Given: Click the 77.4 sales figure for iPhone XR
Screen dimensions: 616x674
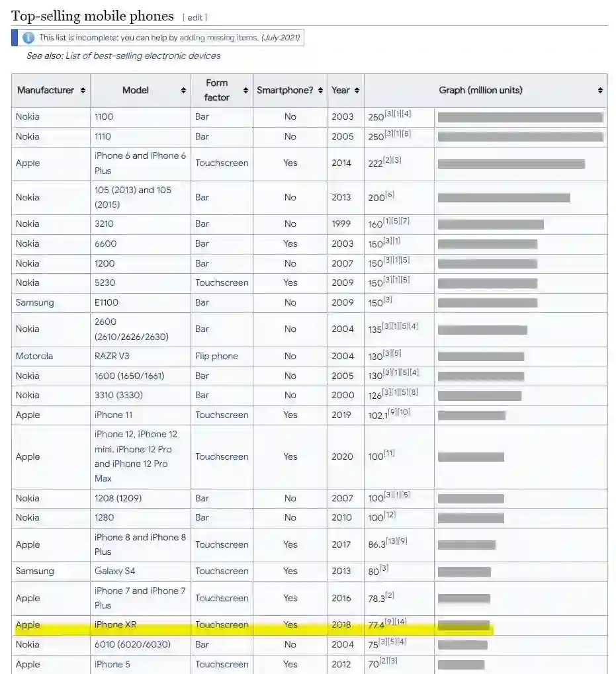Looking at the screenshot, I should pos(376,626).
